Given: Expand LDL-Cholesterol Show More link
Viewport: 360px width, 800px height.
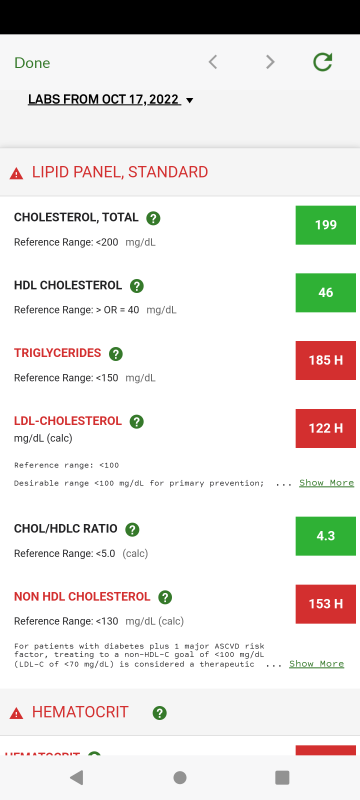Looking at the screenshot, I should point(326,483).
